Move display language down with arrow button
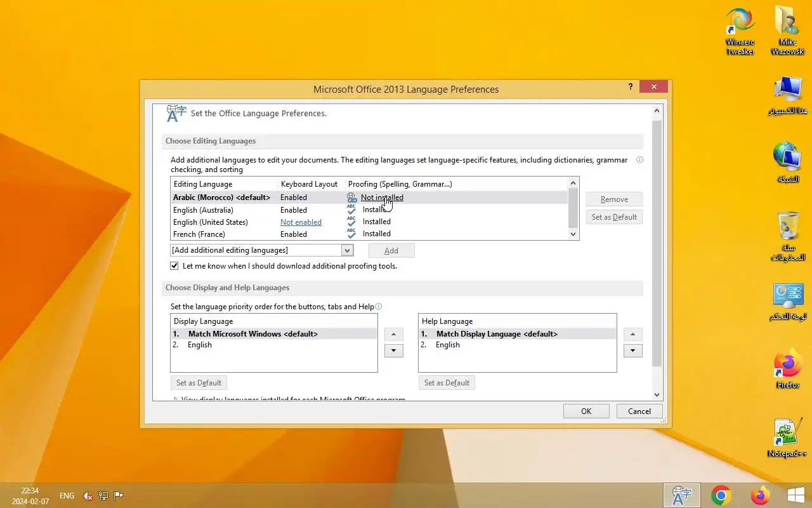The width and height of the screenshot is (812, 508). click(394, 351)
